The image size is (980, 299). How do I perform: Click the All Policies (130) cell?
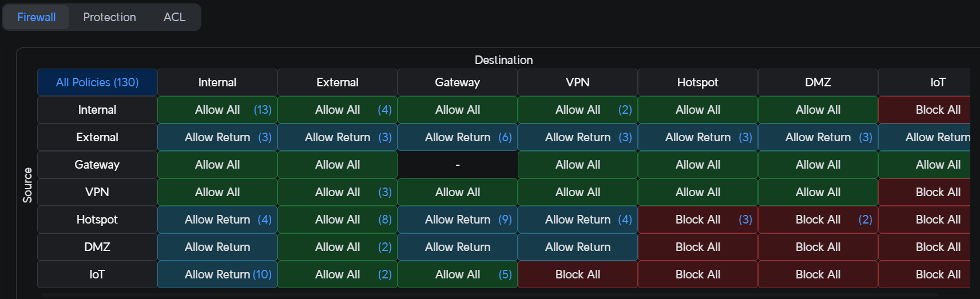pyautogui.click(x=97, y=82)
